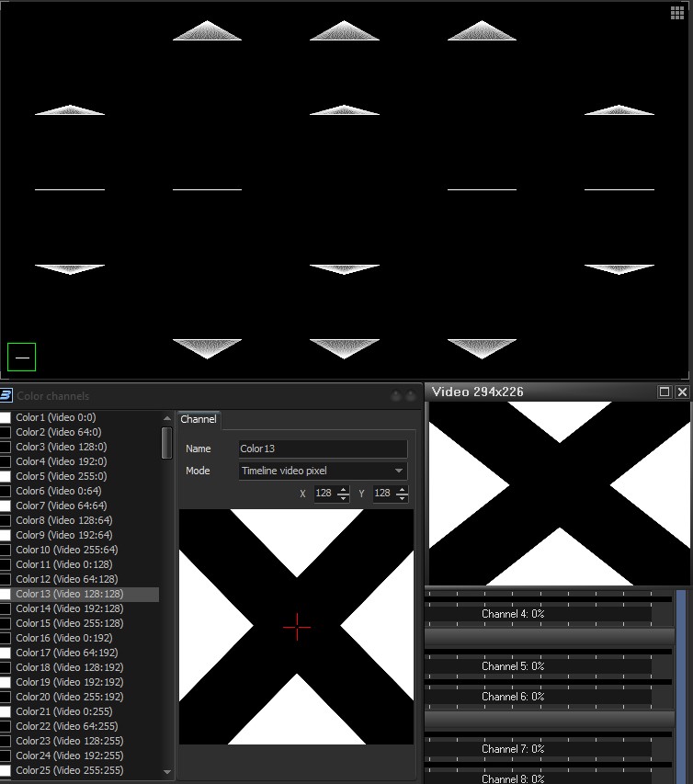Viewport: 693px width, 784px height.
Task: Click the white swatch beside Color25
Action: click(x=5, y=770)
